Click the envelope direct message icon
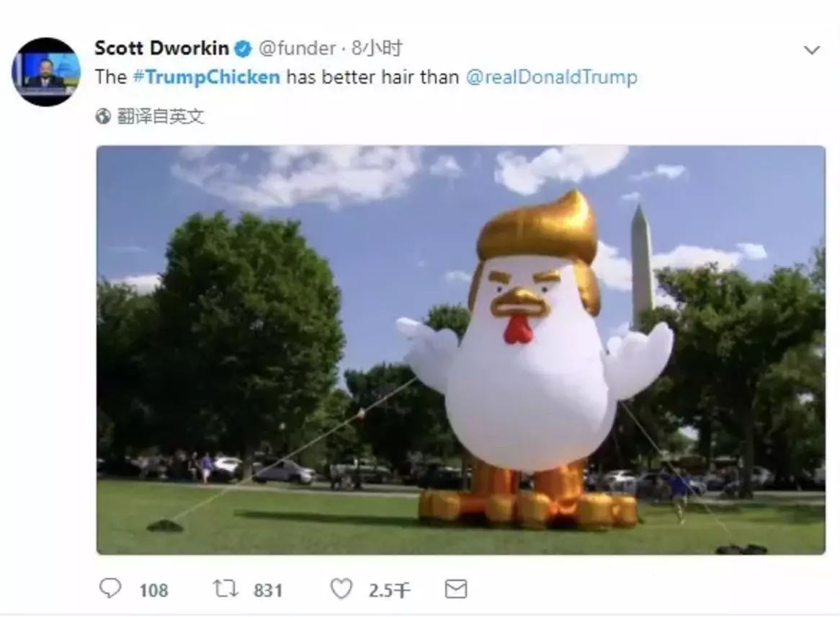Screen dimensions: 840x617 pos(456,589)
